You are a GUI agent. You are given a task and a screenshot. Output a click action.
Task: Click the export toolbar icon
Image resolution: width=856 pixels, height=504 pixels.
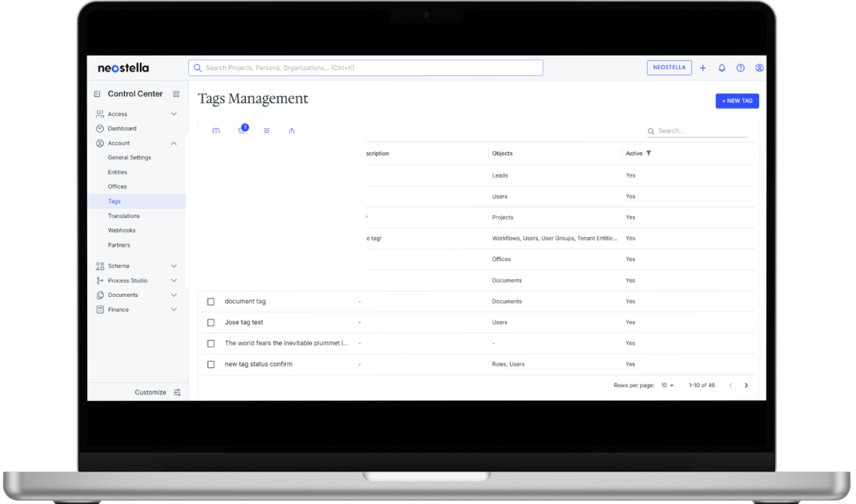tap(291, 131)
